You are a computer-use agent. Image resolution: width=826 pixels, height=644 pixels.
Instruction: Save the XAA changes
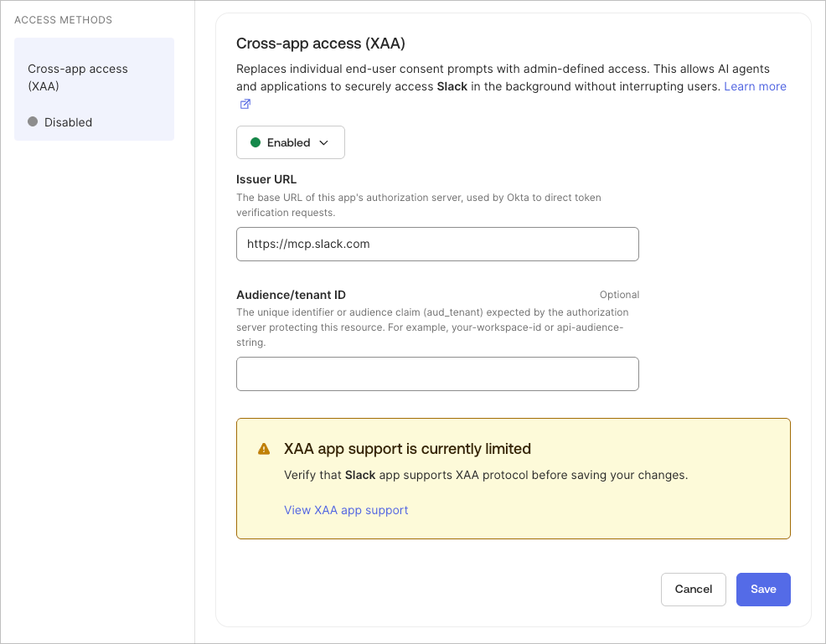pyautogui.click(x=763, y=590)
